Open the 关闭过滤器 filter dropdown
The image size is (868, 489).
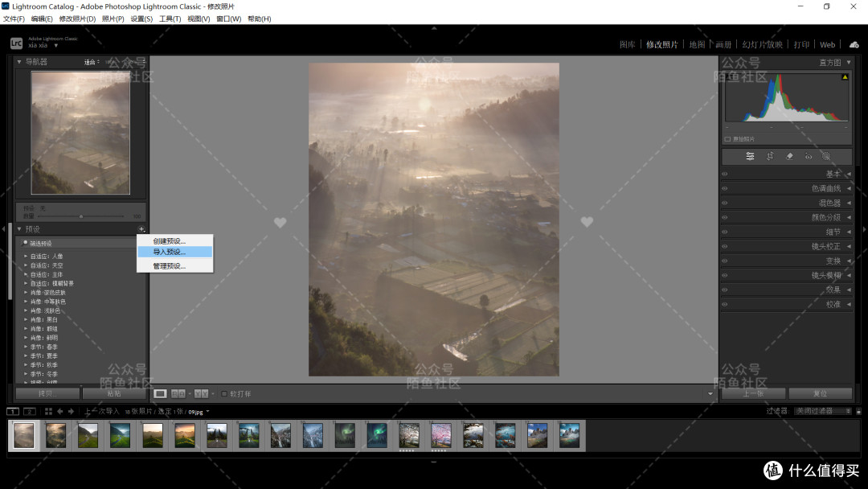tap(823, 412)
